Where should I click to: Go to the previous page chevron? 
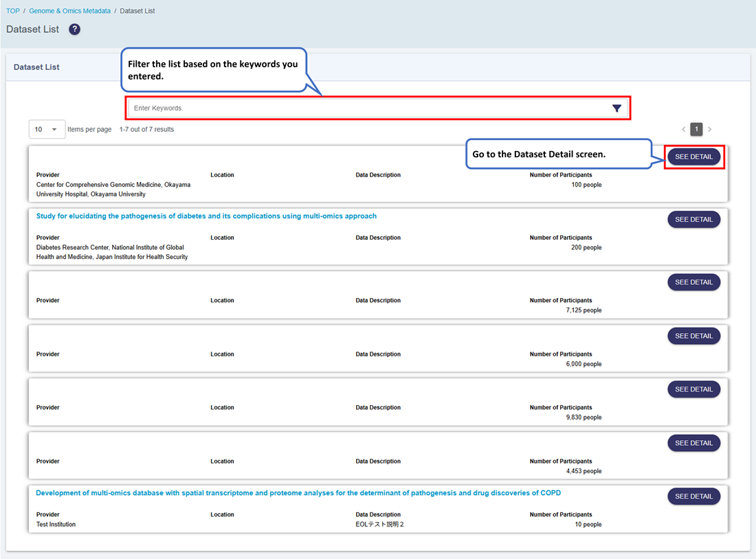[x=683, y=129]
